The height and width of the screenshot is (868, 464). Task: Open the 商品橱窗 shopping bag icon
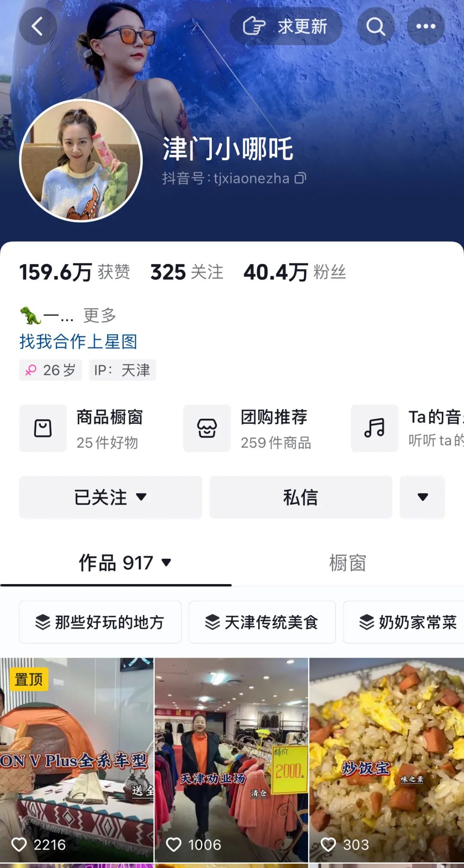pos(43,428)
